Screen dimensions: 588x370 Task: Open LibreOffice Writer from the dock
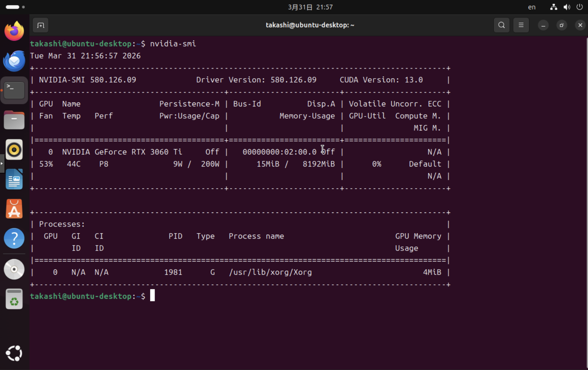coord(14,179)
